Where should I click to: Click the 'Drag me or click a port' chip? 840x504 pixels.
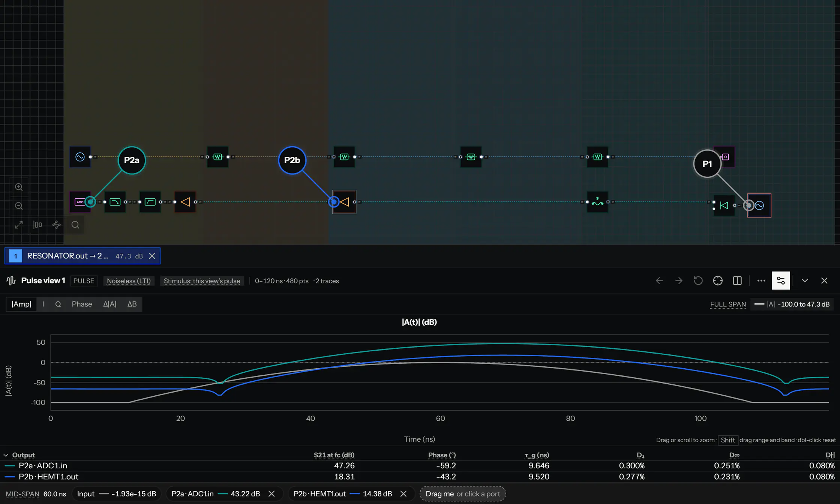[x=463, y=493]
